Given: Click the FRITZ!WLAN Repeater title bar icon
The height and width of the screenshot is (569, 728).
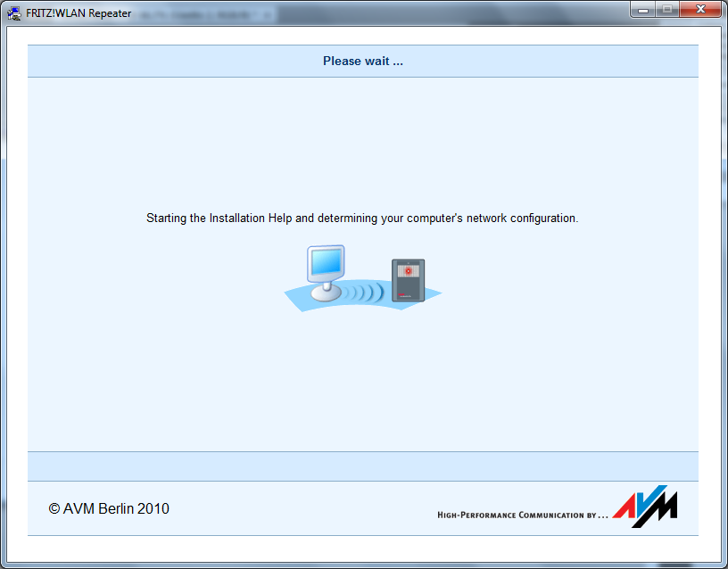Looking at the screenshot, I should point(15,13).
